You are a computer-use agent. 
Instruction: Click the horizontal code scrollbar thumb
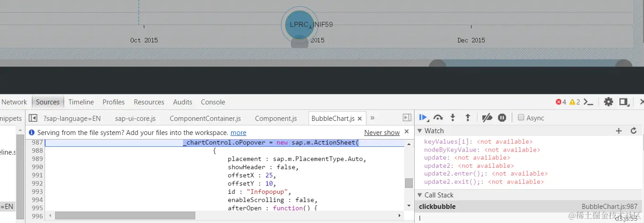(x=125, y=215)
